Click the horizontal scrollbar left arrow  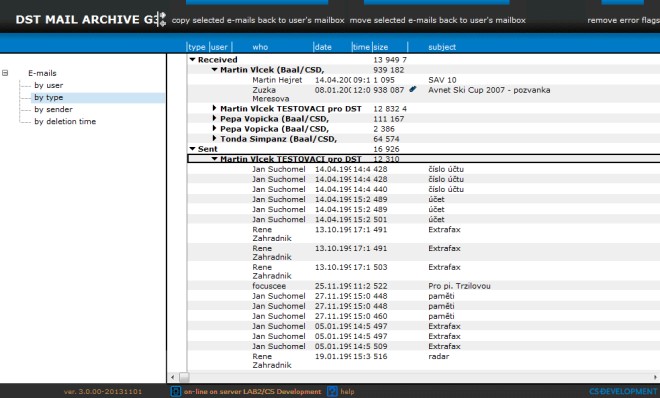point(173,377)
